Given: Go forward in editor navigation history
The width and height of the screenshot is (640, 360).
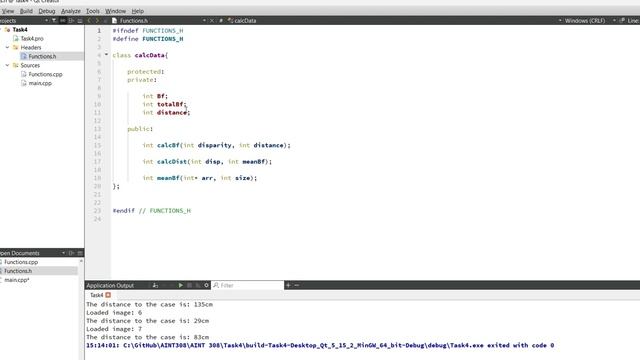Looking at the screenshot, I should pos(97,20).
